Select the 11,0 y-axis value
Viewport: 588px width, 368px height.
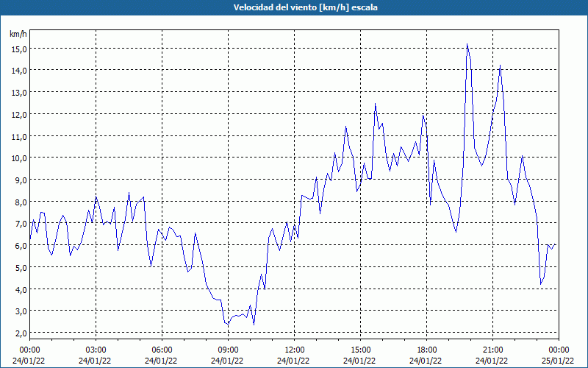click(19, 136)
